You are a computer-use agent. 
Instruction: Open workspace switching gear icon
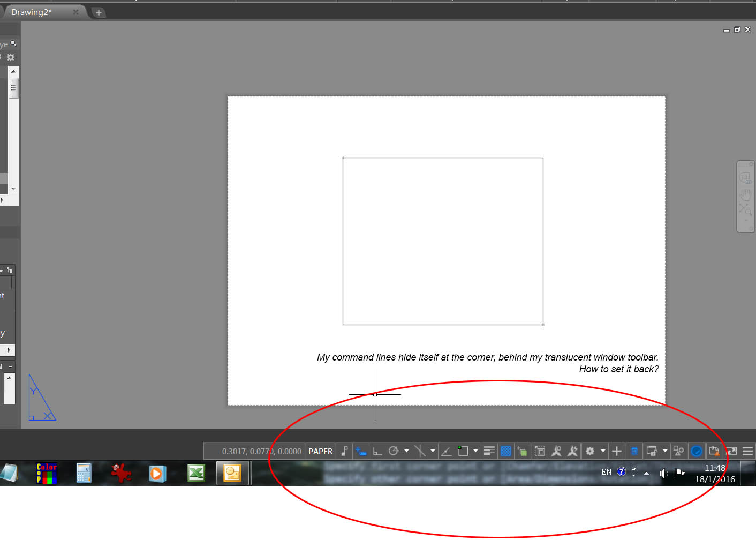pos(590,451)
